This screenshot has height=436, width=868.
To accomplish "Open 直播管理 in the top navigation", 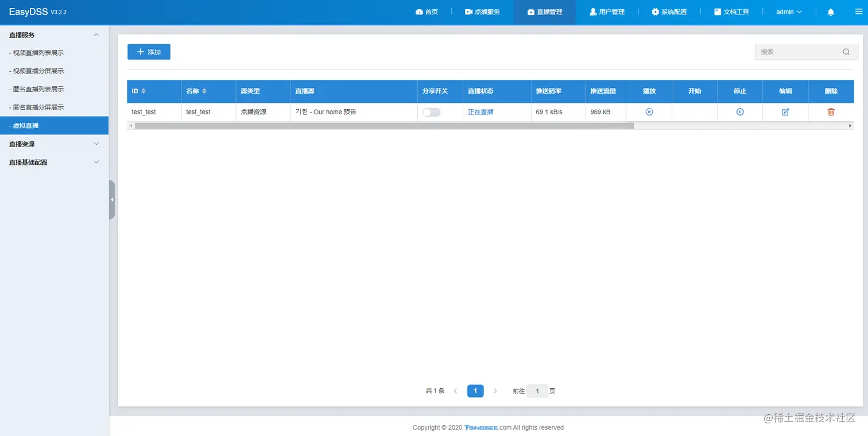I will (545, 12).
